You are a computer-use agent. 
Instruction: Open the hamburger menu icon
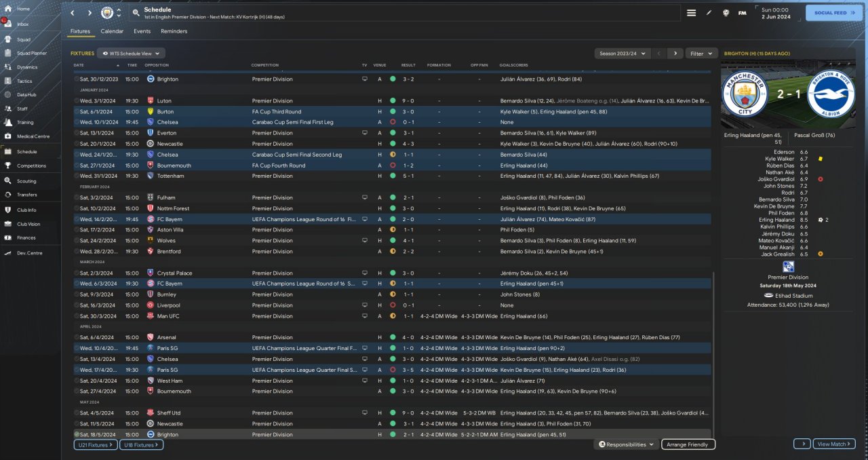coord(691,13)
